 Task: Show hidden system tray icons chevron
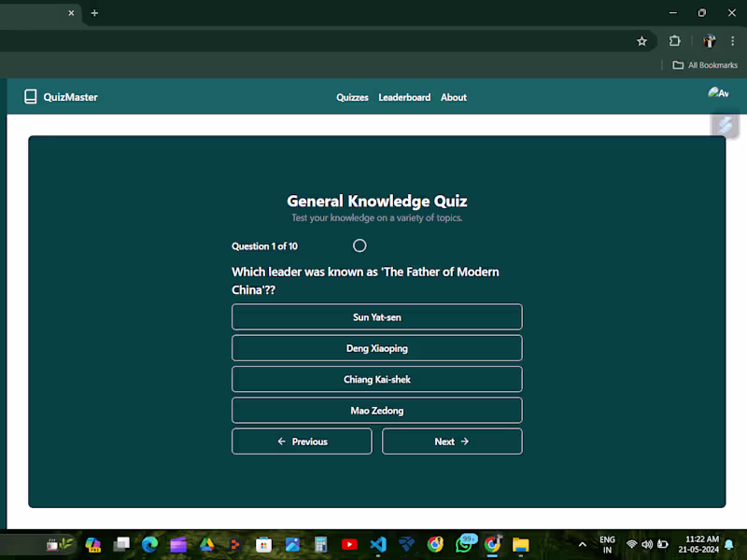(x=582, y=544)
